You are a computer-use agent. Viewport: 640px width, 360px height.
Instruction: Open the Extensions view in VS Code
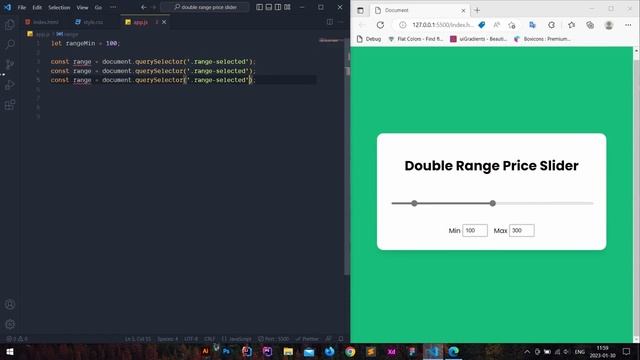coord(10,105)
